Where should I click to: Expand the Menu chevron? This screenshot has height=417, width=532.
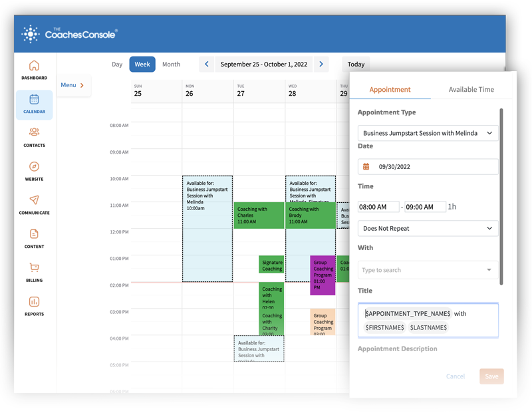click(x=82, y=86)
